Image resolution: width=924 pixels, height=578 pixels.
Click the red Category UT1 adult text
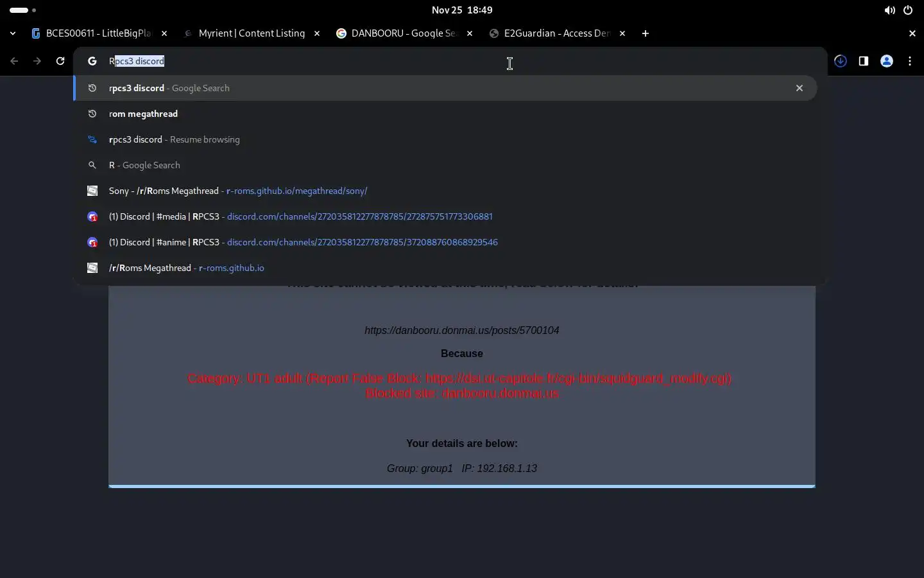tap(459, 378)
